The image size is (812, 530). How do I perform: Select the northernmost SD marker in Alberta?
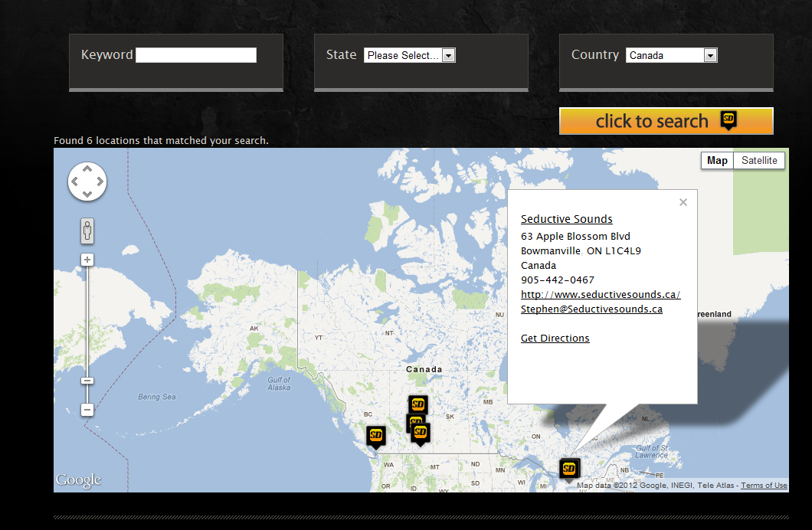click(x=418, y=404)
